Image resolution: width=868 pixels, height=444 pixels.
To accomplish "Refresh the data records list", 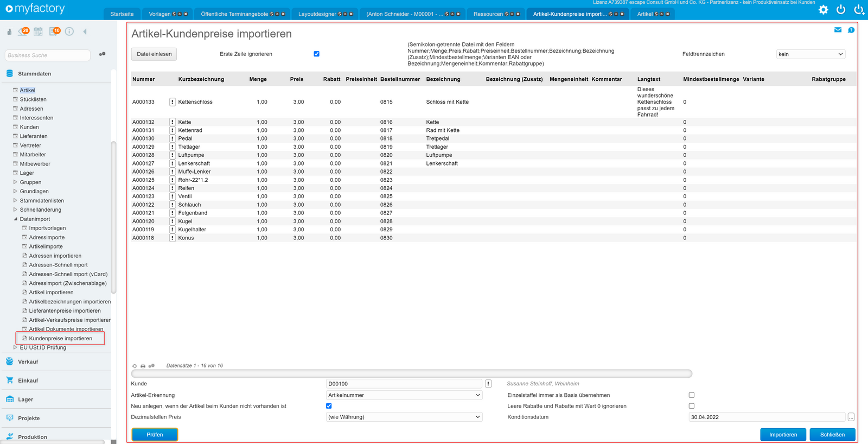I will pos(135,366).
